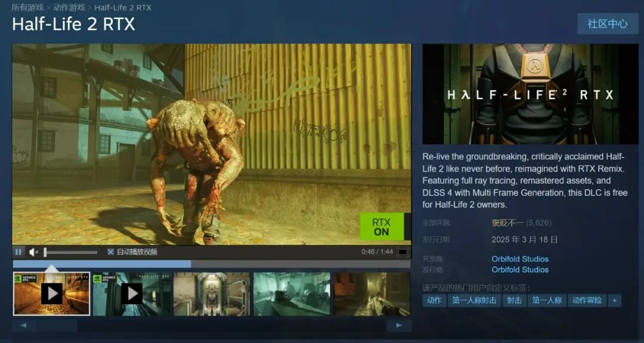
Task: Click the main video player area
Action: point(212,144)
